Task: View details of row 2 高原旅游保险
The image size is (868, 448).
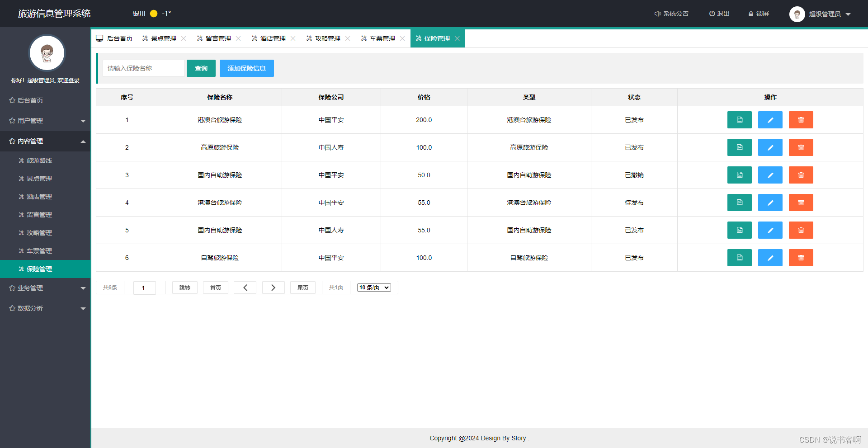Action: coord(739,147)
